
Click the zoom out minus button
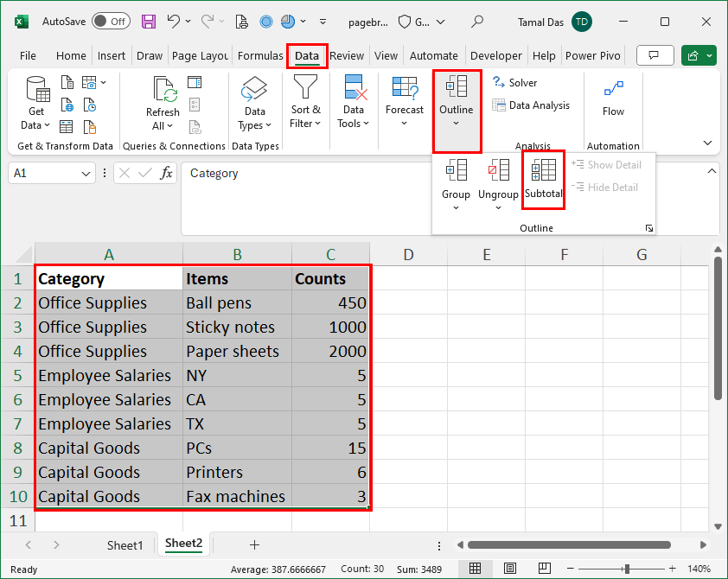click(x=571, y=569)
